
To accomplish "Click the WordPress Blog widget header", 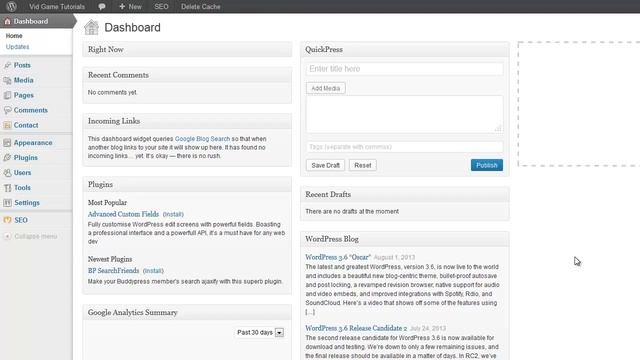I will pos(405,239).
